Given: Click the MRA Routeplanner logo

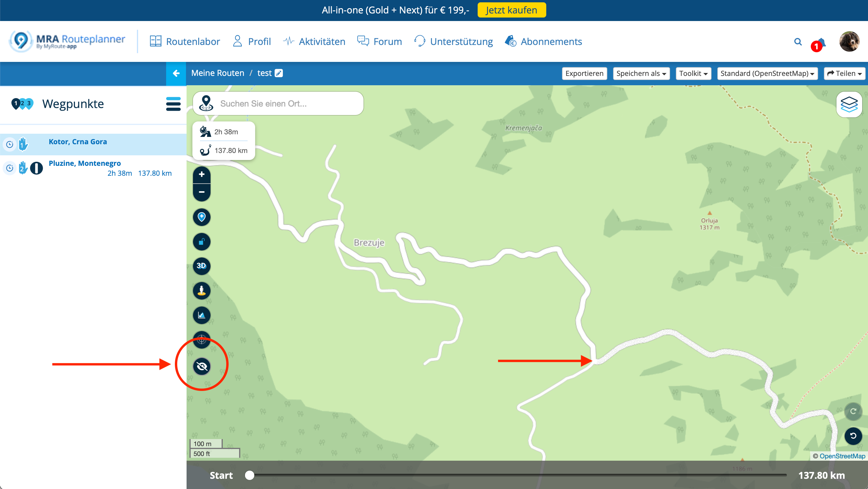Looking at the screenshot, I should [67, 41].
